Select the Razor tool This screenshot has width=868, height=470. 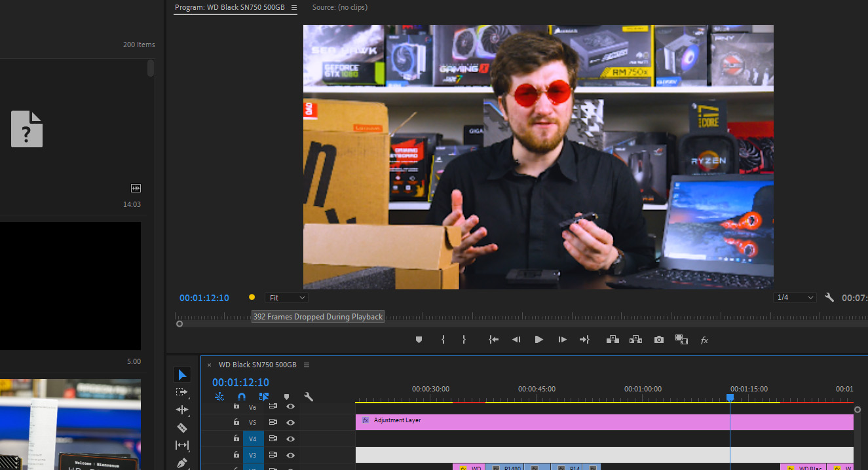pyautogui.click(x=182, y=427)
